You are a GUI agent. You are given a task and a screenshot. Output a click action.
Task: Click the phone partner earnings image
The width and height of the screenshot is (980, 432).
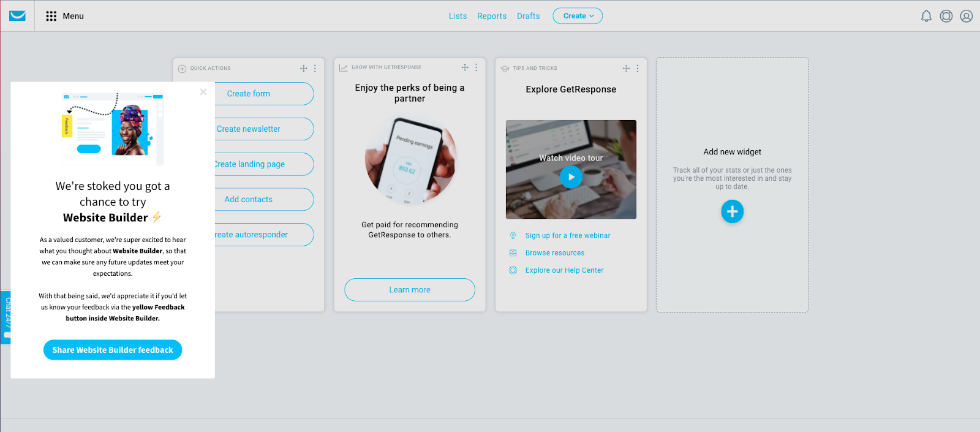click(410, 161)
